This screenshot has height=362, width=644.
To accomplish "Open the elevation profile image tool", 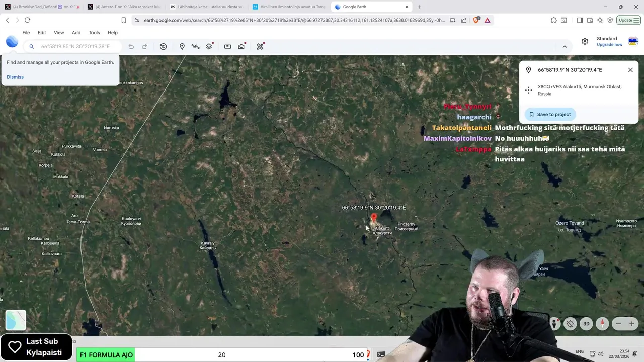I will [x=242, y=46].
